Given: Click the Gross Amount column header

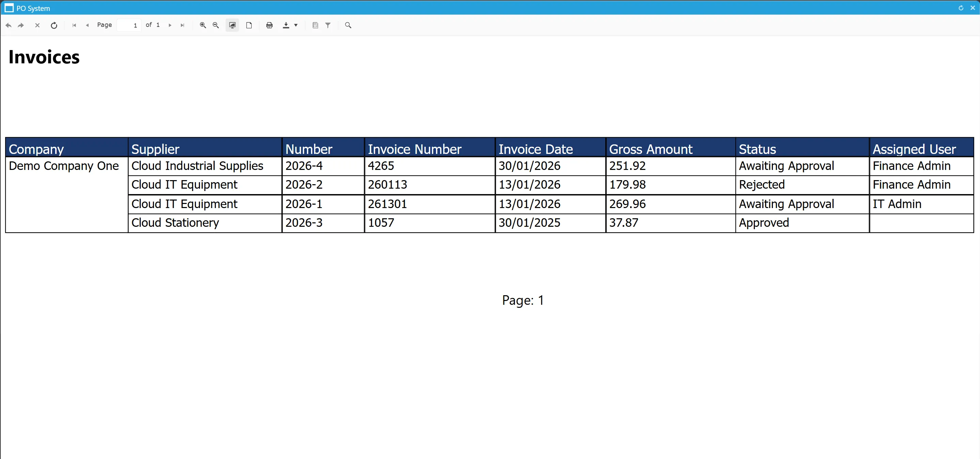Looking at the screenshot, I should click(671, 147).
